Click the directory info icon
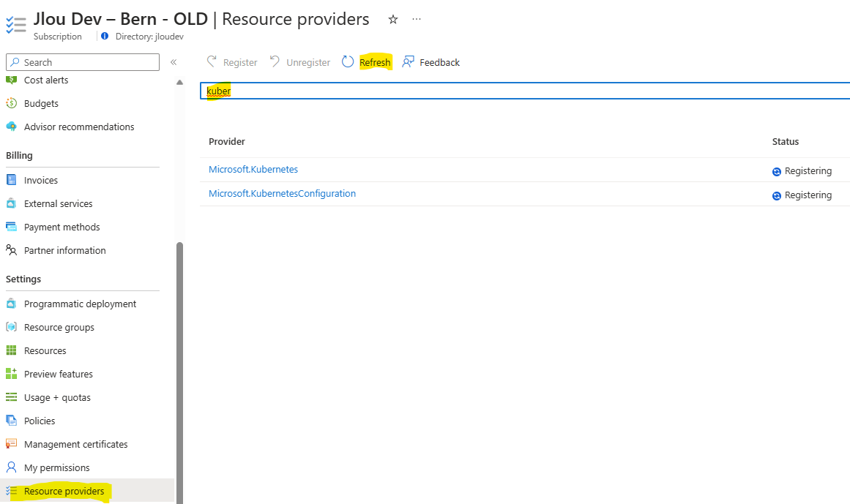Viewport: 850px width, 504px height. tap(105, 36)
